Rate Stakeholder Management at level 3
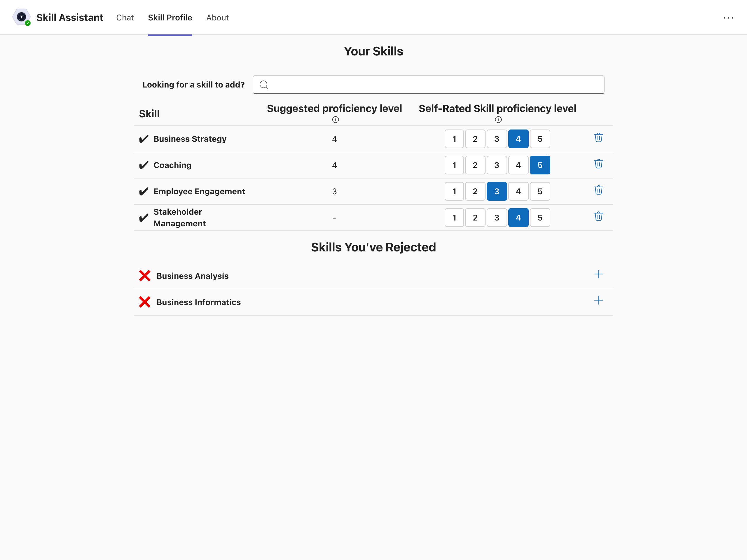The image size is (747, 560). click(x=497, y=218)
